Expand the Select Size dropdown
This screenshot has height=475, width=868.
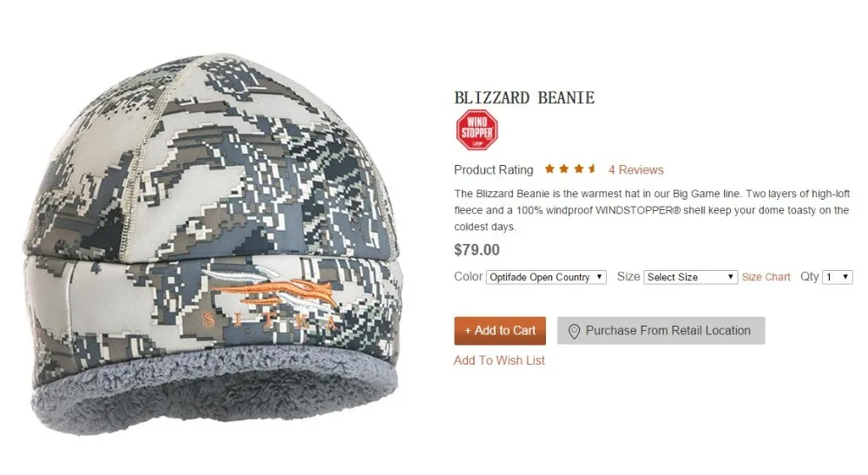[690, 277]
